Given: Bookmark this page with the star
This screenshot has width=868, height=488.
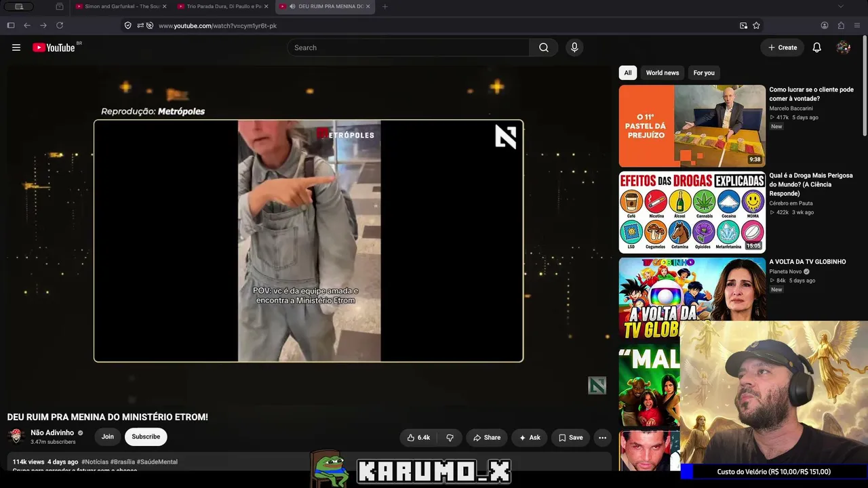Looking at the screenshot, I should click(756, 26).
